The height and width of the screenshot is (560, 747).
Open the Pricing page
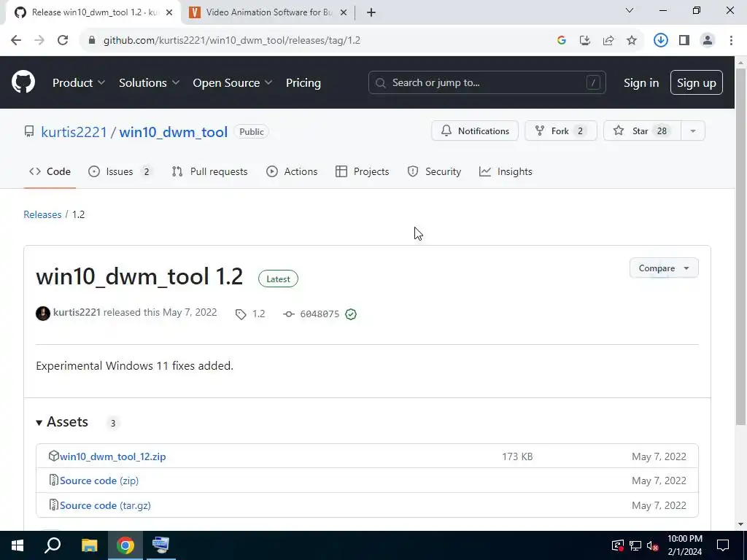click(x=303, y=83)
